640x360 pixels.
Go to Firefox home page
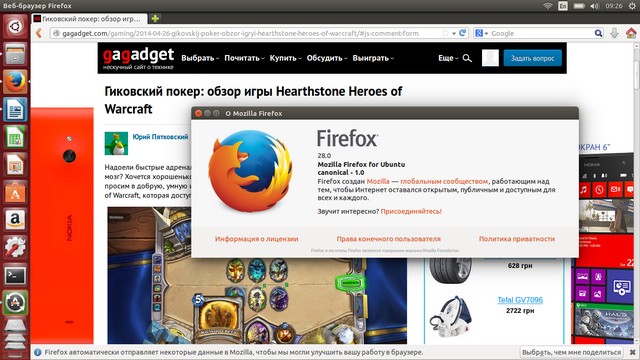(x=631, y=33)
